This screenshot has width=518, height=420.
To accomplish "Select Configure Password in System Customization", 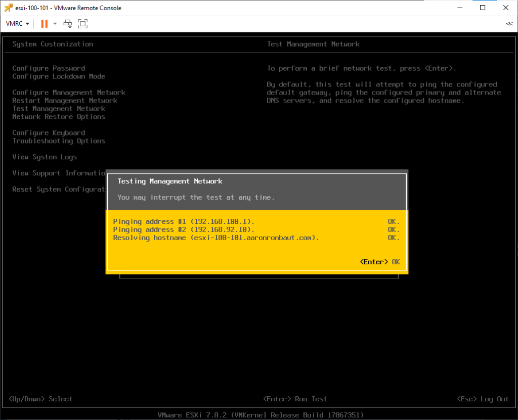I will (x=49, y=68).
